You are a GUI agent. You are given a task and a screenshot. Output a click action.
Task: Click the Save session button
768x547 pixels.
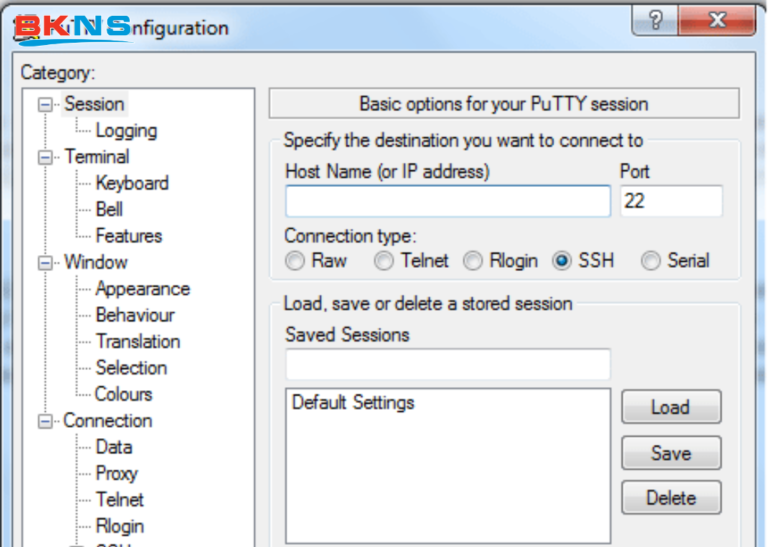[x=671, y=452]
